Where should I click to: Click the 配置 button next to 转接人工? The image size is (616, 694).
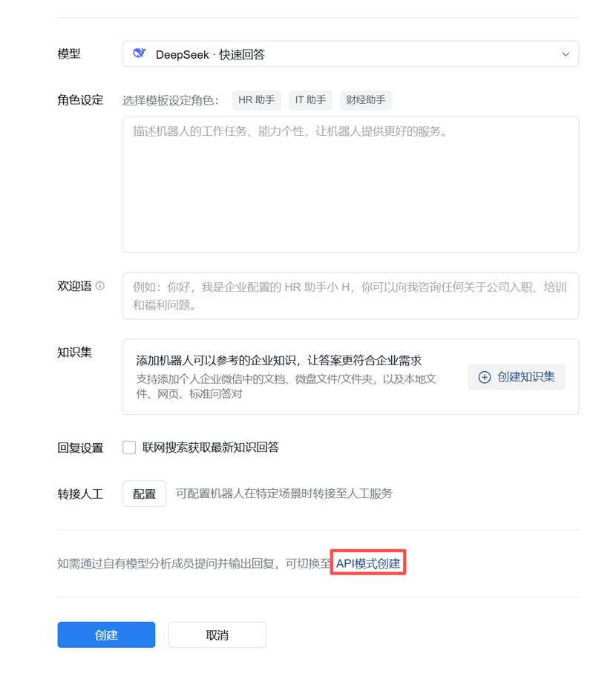(x=144, y=493)
